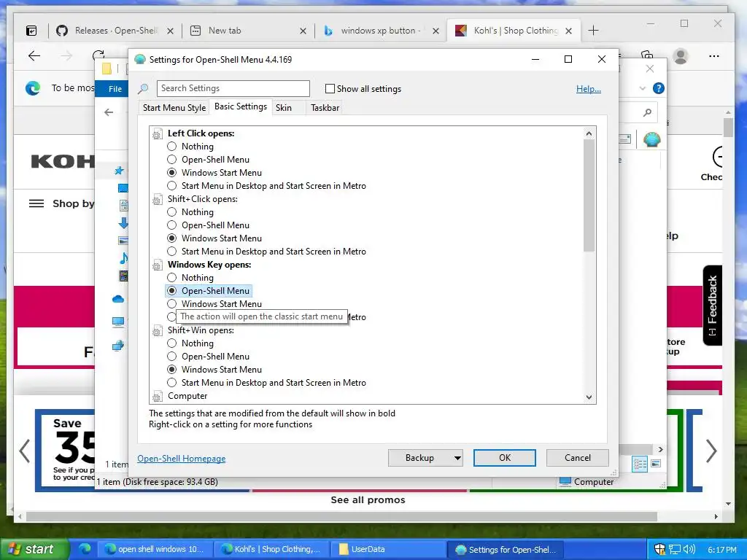Click the Shift+Win opens setting icon
Image resolution: width=747 pixels, height=560 pixels.
click(x=158, y=331)
